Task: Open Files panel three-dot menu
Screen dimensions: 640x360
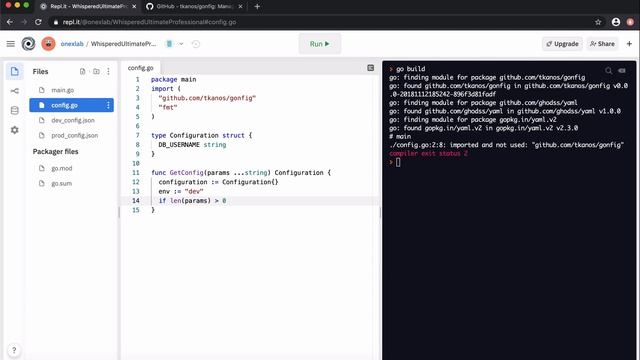Action: tap(108, 71)
